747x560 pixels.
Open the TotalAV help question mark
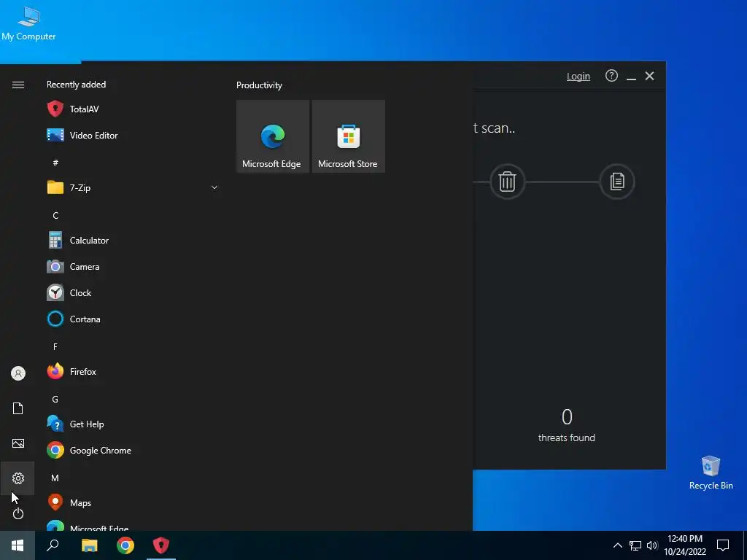click(x=611, y=76)
